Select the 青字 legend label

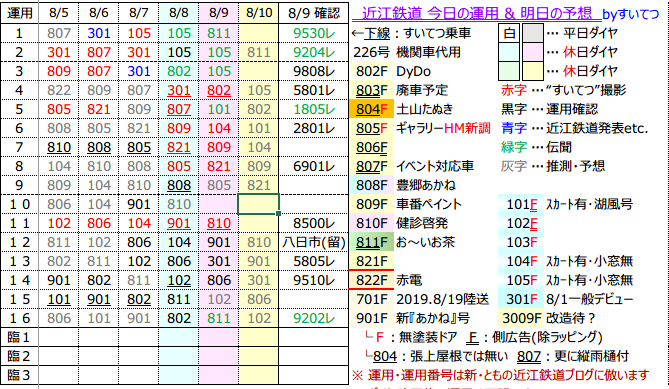(x=514, y=128)
